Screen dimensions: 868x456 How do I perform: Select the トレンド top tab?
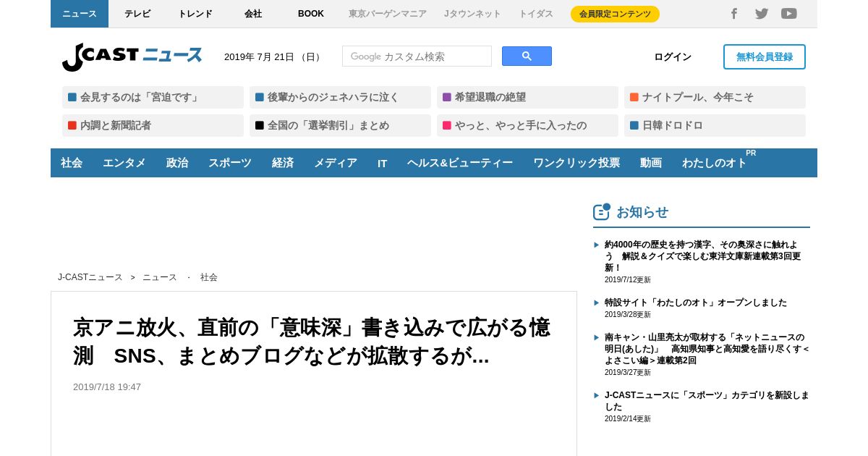[195, 14]
